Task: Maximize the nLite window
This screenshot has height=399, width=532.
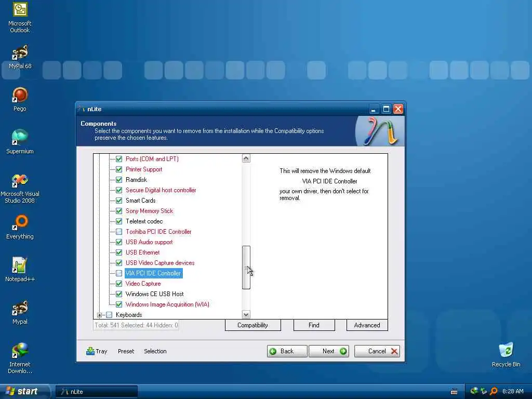Action: pyautogui.click(x=386, y=109)
